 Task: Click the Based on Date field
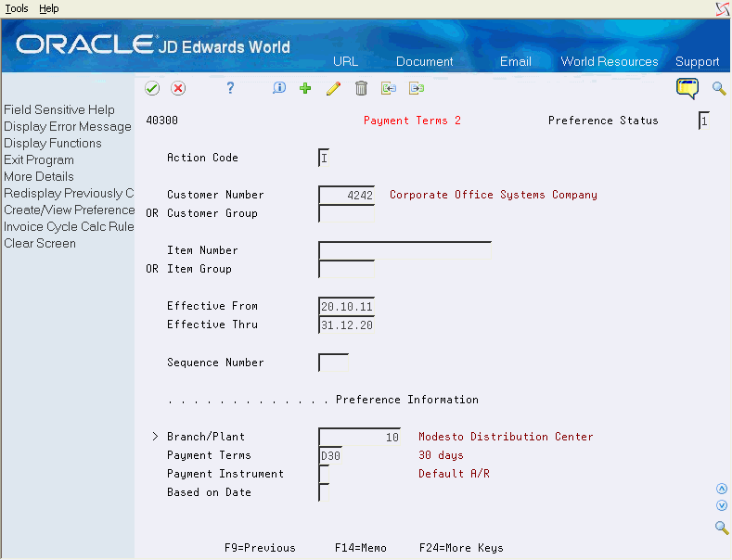[x=324, y=493]
